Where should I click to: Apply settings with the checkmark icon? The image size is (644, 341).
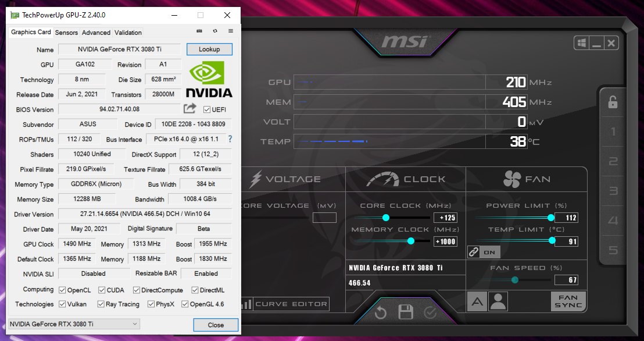point(430,313)
